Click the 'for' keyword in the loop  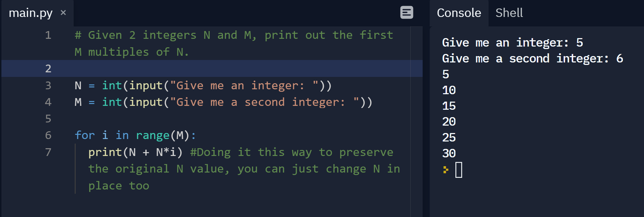(85, 135)
